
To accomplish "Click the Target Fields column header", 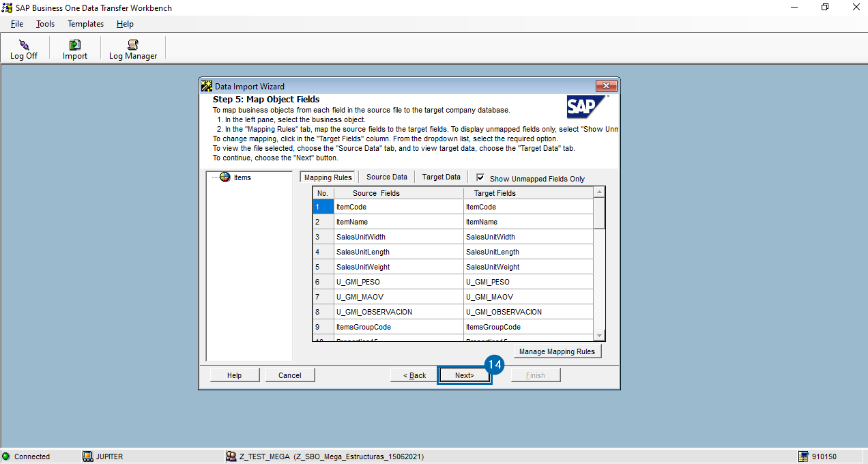I will pos(529,193).
